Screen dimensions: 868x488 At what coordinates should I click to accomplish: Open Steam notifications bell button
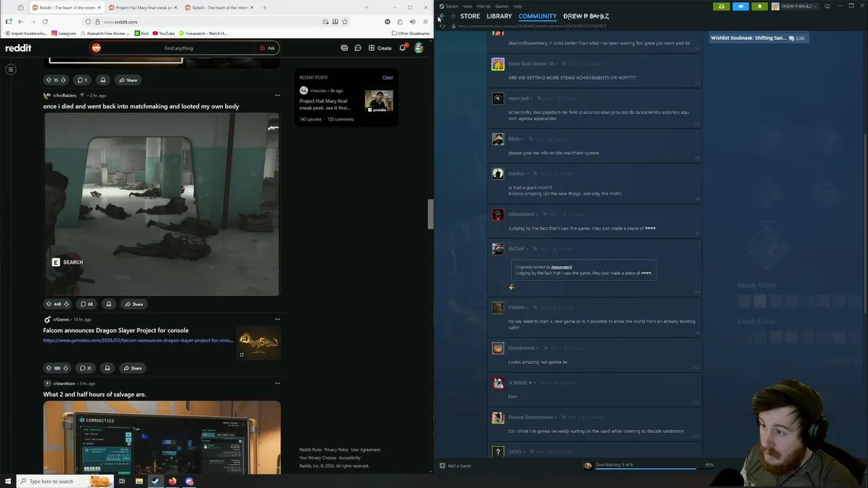pos(759,6)
